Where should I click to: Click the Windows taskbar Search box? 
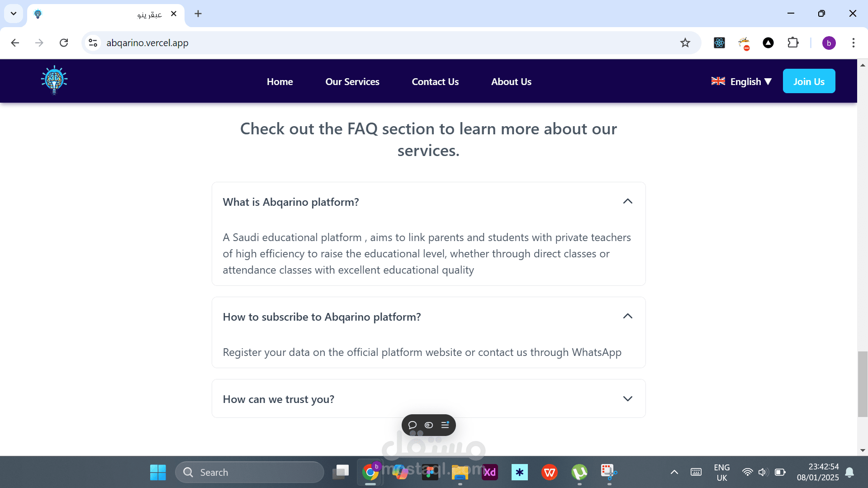tap(250, 472)
